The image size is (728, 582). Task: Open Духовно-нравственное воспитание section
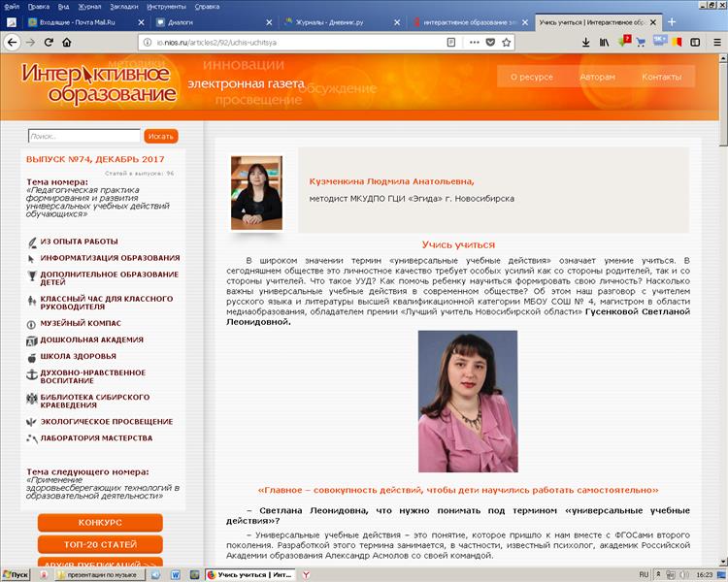93,376
